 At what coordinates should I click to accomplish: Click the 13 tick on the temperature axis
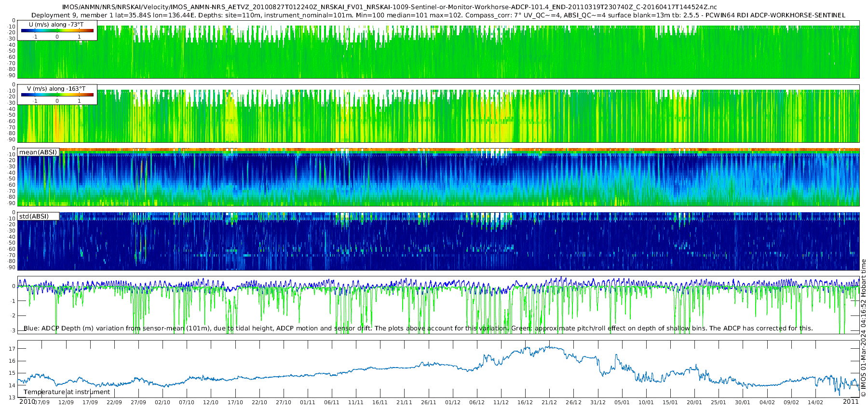point(12,397)
